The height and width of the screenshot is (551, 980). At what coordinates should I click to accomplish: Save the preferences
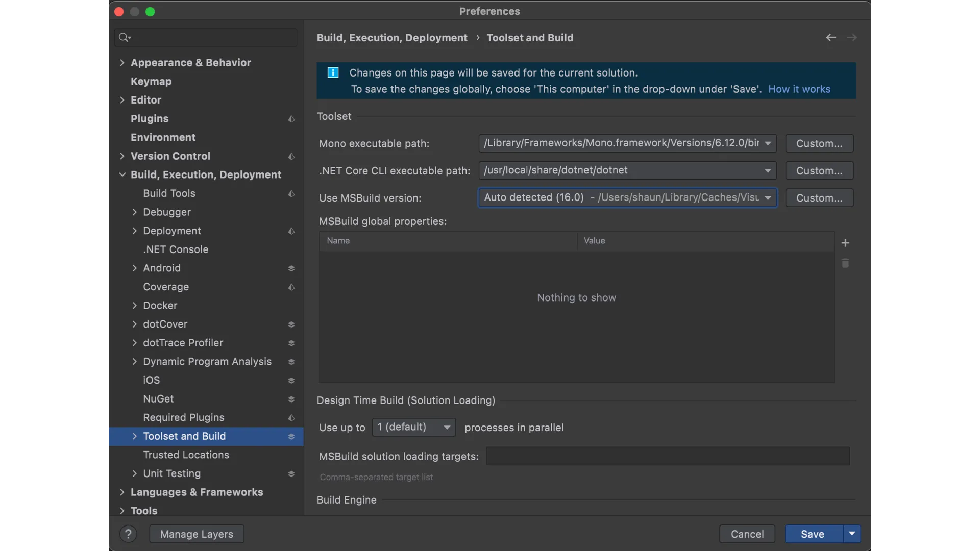tap(814, 534)
